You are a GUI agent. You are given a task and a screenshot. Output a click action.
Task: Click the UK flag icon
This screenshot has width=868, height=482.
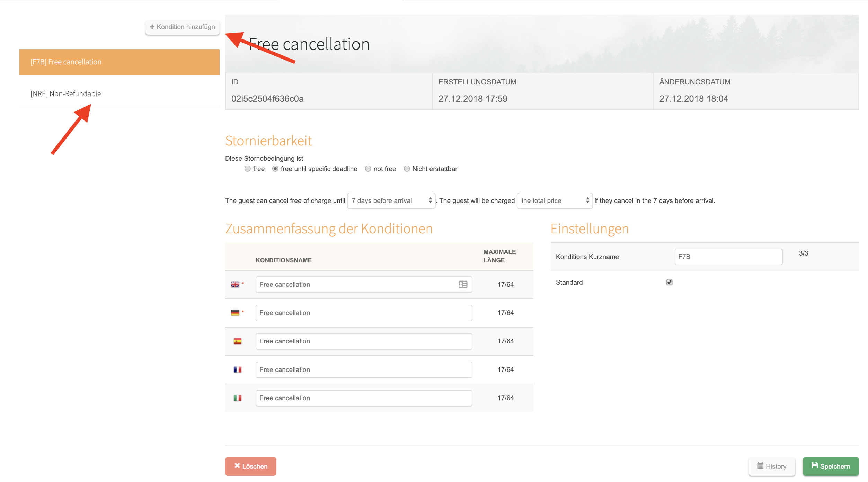235,284
